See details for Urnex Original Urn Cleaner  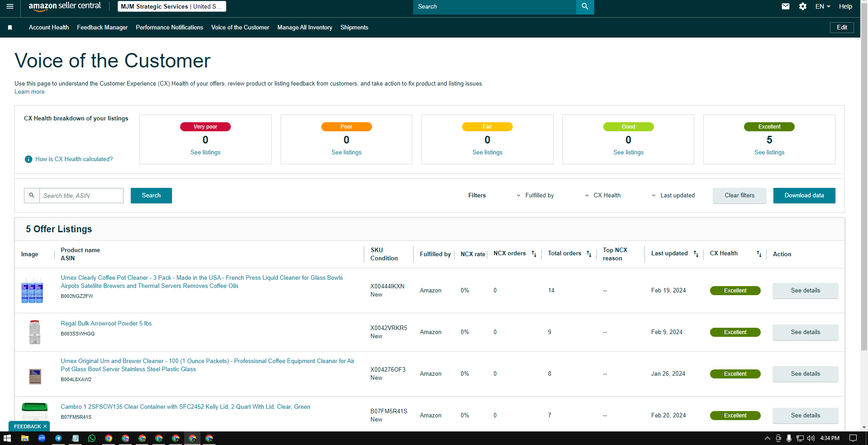tap(805, 374)
